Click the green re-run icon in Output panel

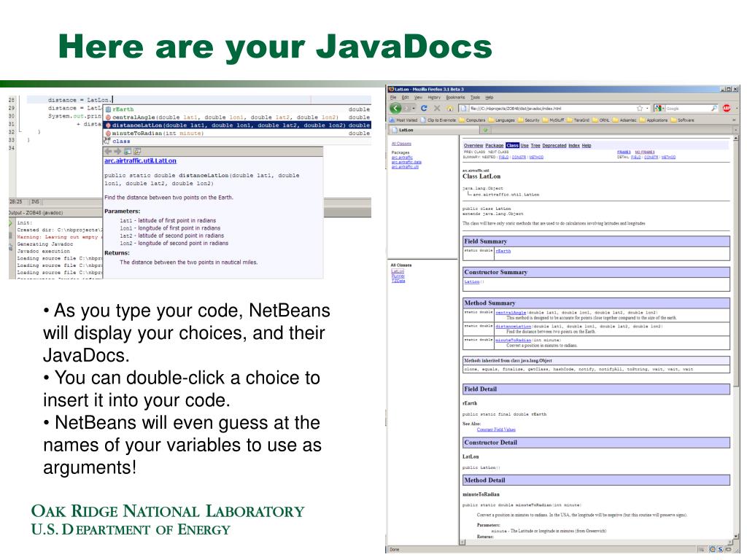(x=10, y=223)
